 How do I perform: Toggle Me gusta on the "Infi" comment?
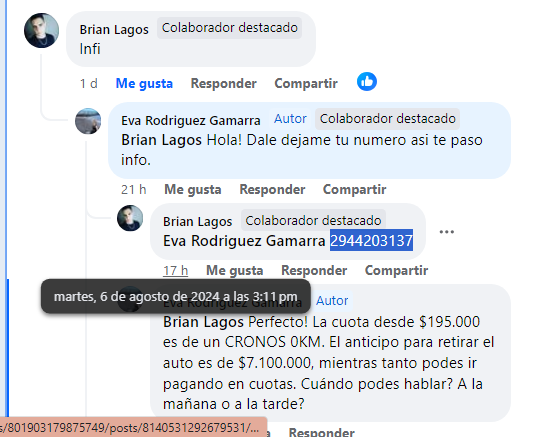pos(144,84)
